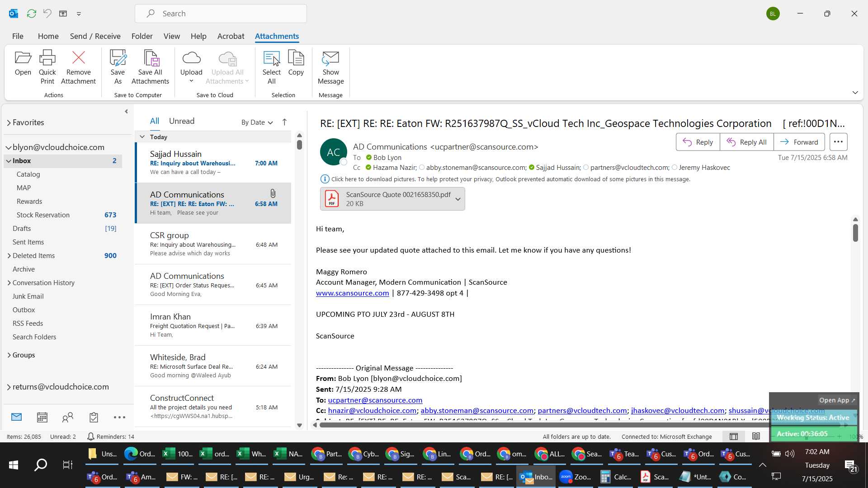Open Sajjad Hussain Inquiry about Warehousing email
The height and width of the screenshot is (488, 868).
click(x=213, y=163)
